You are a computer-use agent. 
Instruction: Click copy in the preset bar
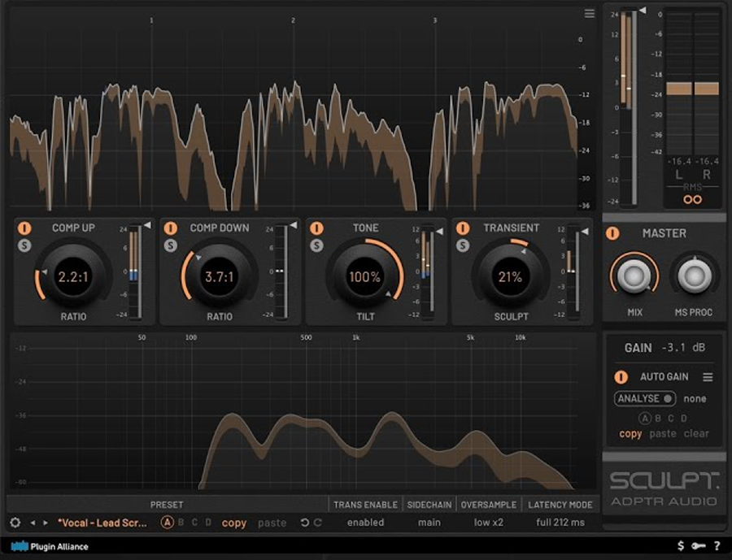click(234, 523)
